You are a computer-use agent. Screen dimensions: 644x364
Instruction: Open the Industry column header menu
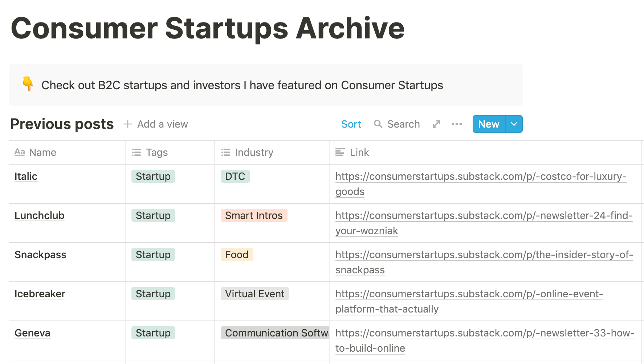[272, 152]
